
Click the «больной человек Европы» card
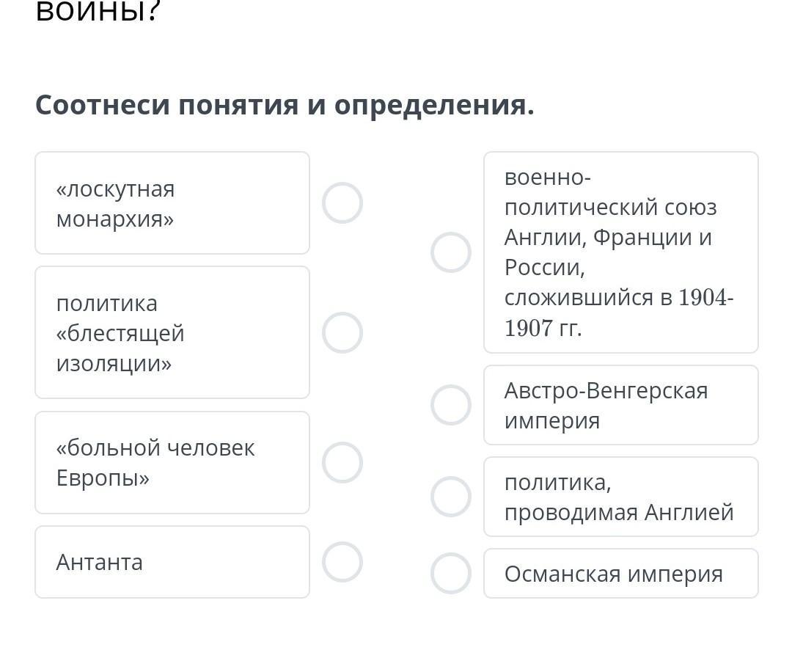(x=172, y=463)
